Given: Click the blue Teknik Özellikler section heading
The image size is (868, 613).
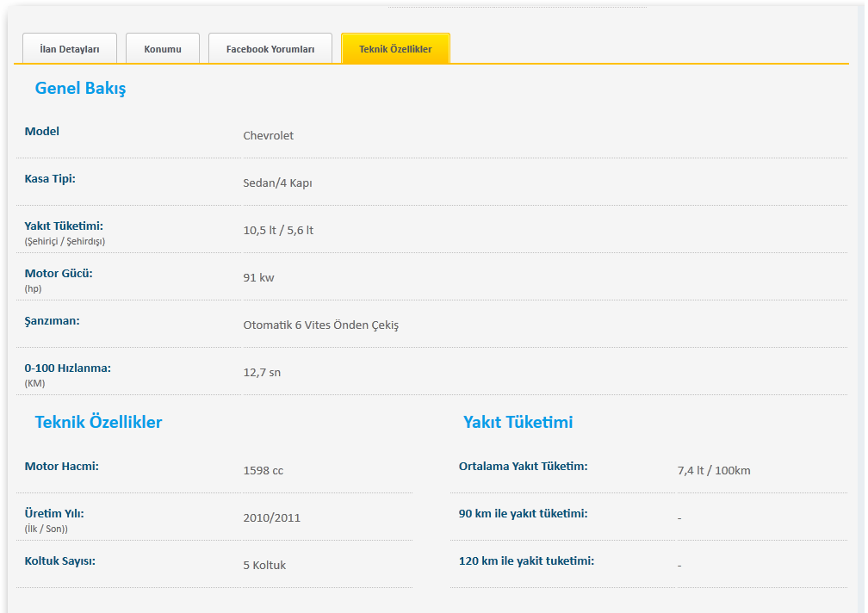Looking at the screenshot, I should point(98,422).
